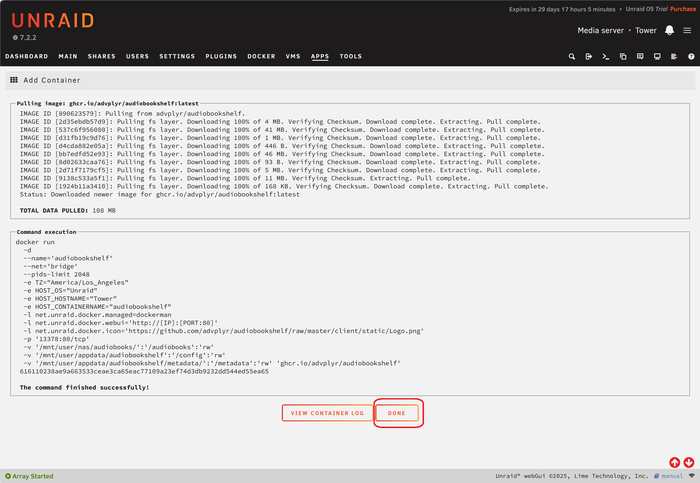Expand the hamburger account menu

[x=687, y=30]
